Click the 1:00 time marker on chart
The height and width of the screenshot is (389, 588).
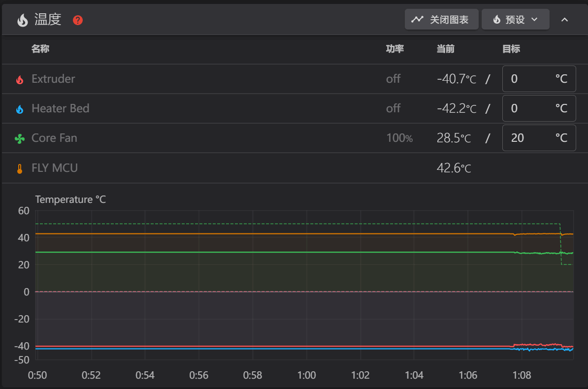click(x=306, y=375)
